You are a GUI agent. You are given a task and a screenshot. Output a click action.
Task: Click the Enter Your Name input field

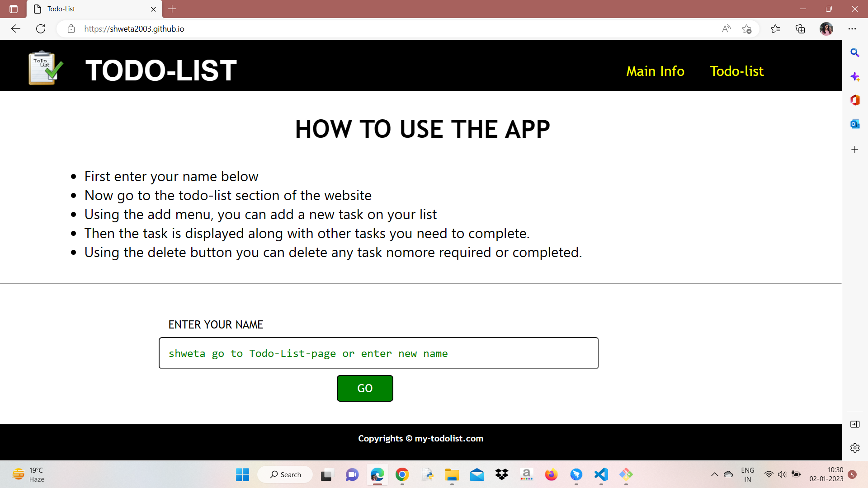[x=378, y=353]
